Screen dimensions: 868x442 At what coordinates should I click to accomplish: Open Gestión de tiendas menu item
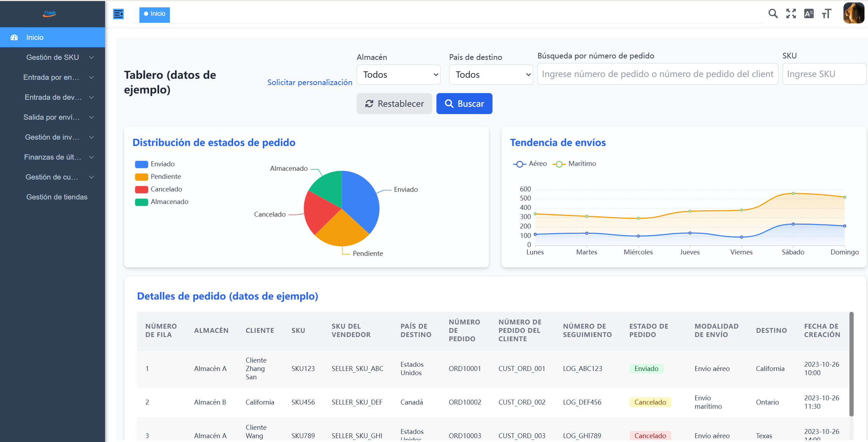point(57,197)
